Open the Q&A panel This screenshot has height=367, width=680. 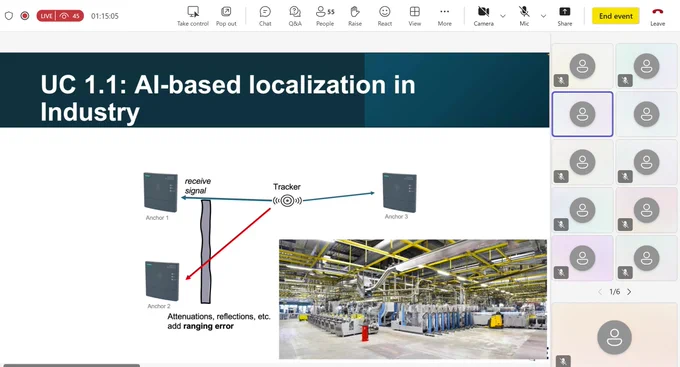click(295, 16)
